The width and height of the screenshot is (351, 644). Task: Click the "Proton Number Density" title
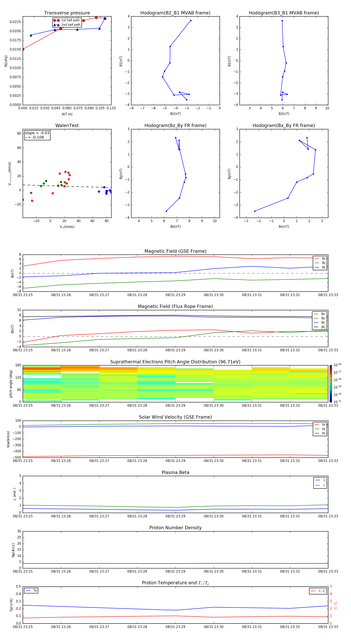click(175, 528)
